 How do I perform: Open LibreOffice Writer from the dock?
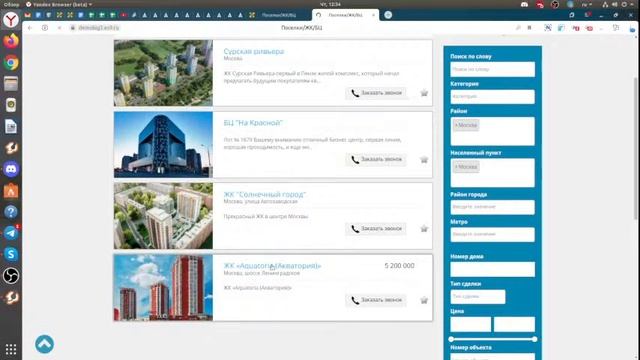tap(11, 127)
